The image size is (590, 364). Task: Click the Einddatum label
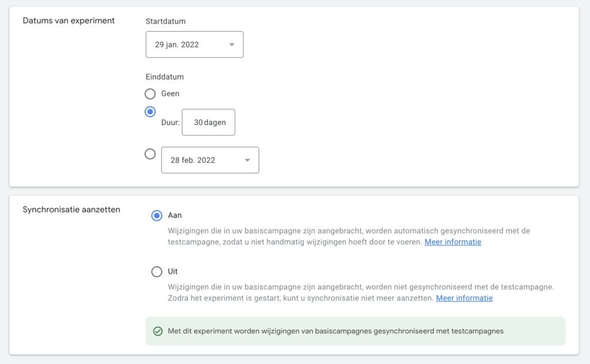165,77
